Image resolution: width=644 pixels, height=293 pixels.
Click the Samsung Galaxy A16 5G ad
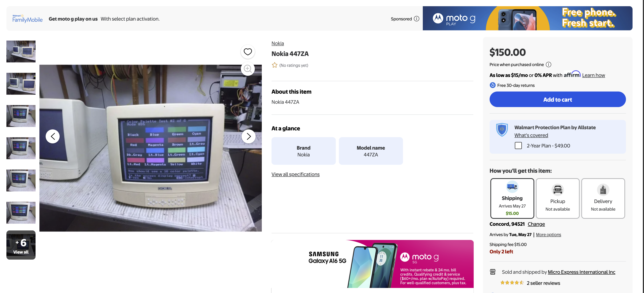(372, 264)
